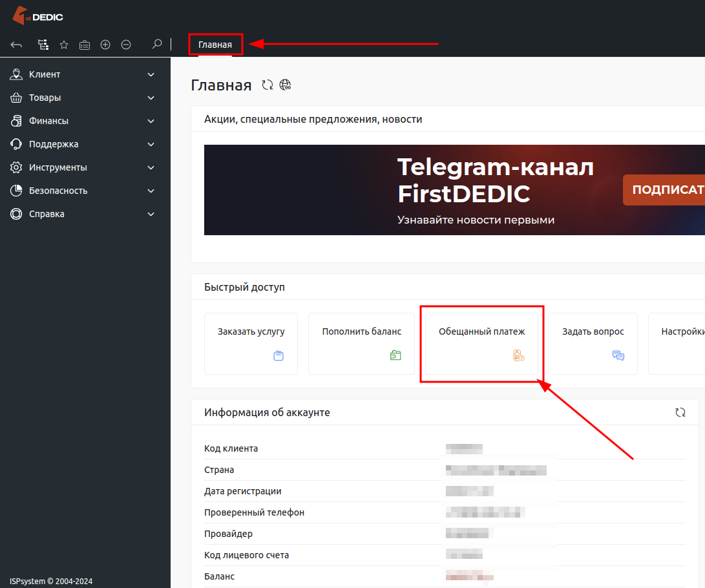Expand the Справка section chevron

(x=151, y=214)
